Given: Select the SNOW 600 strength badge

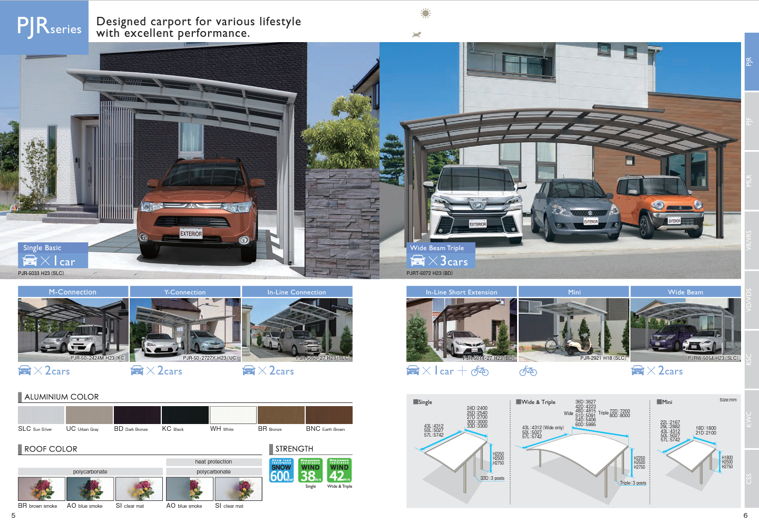Looking at the screenshot, I should (281, 470).
